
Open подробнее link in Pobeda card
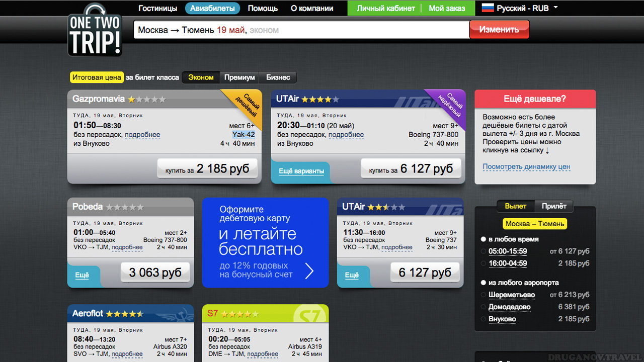127,247
